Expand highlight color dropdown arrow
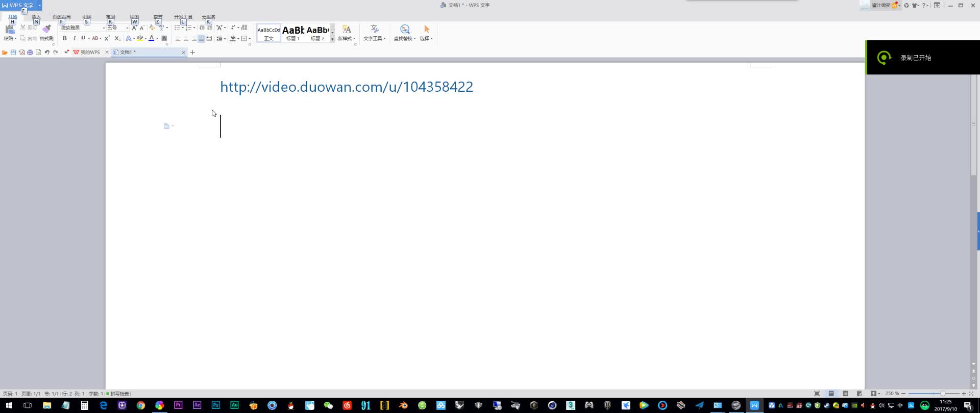980x413 pixels. 145,38
